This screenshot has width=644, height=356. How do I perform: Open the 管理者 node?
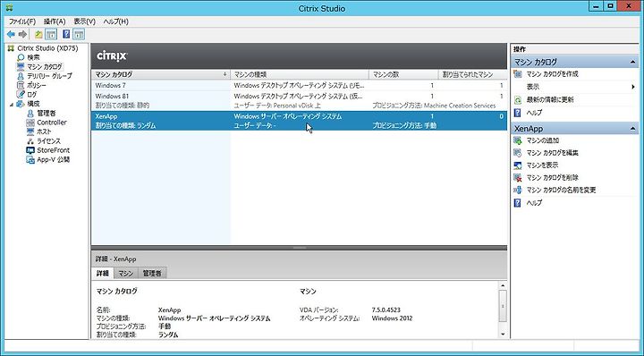point(46,114)
